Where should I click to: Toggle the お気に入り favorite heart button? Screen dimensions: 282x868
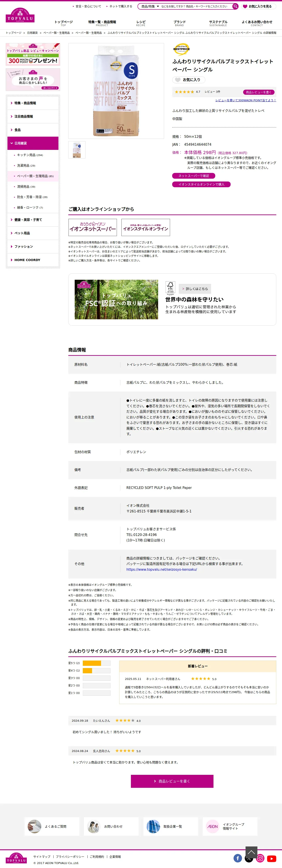click(x=189, y=80)
